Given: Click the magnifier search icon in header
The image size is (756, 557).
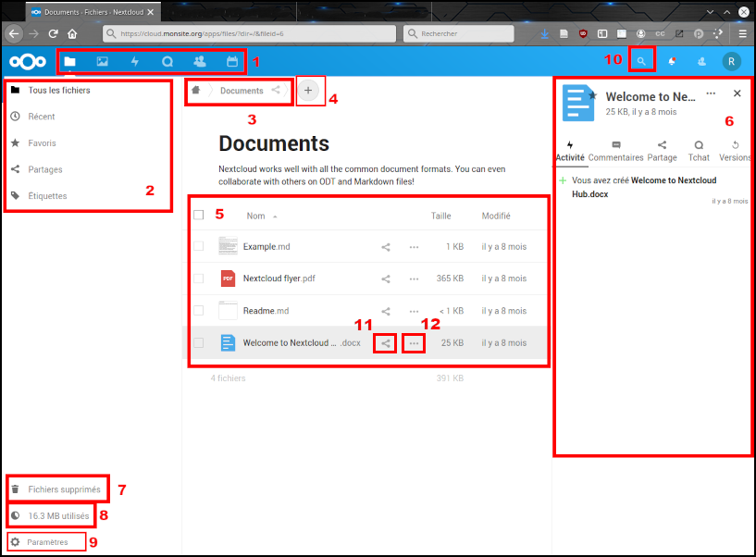Looking at the screenshot, I should pyautogui.click(x=640, y=61).
